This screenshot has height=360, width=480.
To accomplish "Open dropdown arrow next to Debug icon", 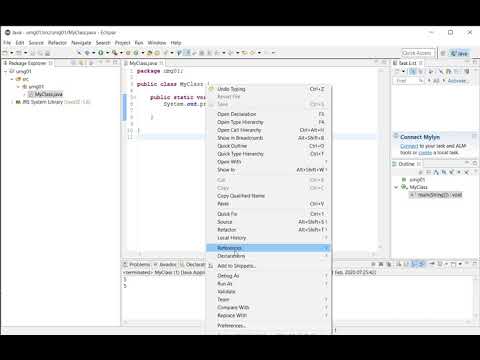I will [94, 53].
